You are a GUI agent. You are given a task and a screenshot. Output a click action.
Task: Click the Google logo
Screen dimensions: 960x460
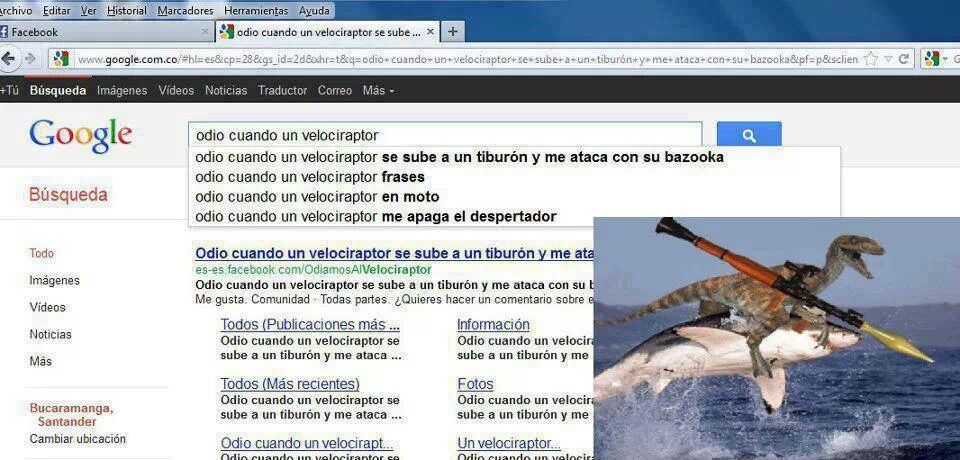pyautogui.click(x=81, y=135)
